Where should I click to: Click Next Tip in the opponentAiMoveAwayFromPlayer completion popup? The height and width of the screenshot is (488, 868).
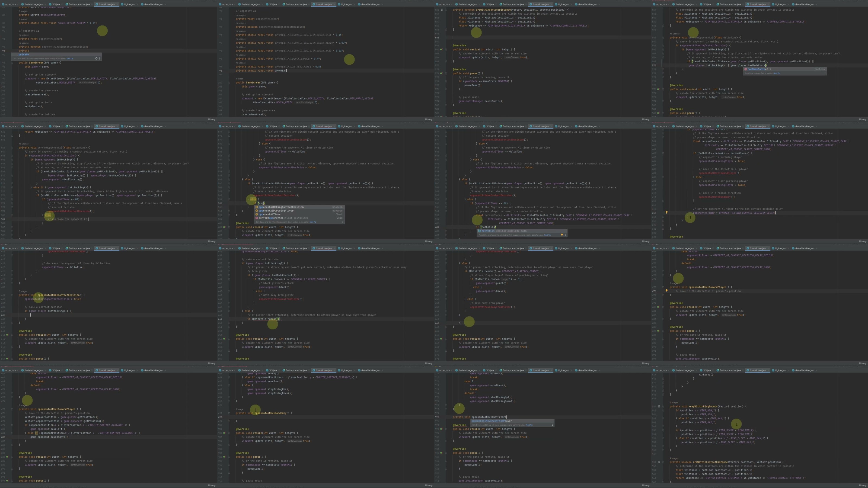click(529, 425)
